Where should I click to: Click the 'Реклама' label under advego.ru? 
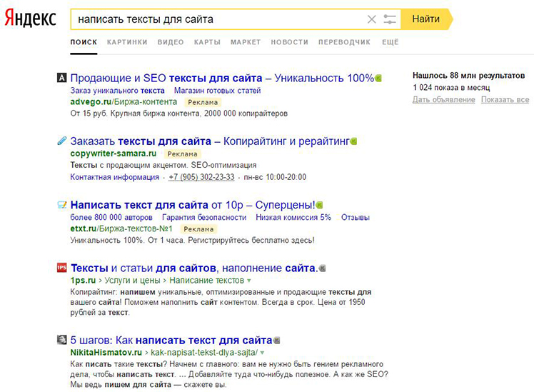pos(203,102)
